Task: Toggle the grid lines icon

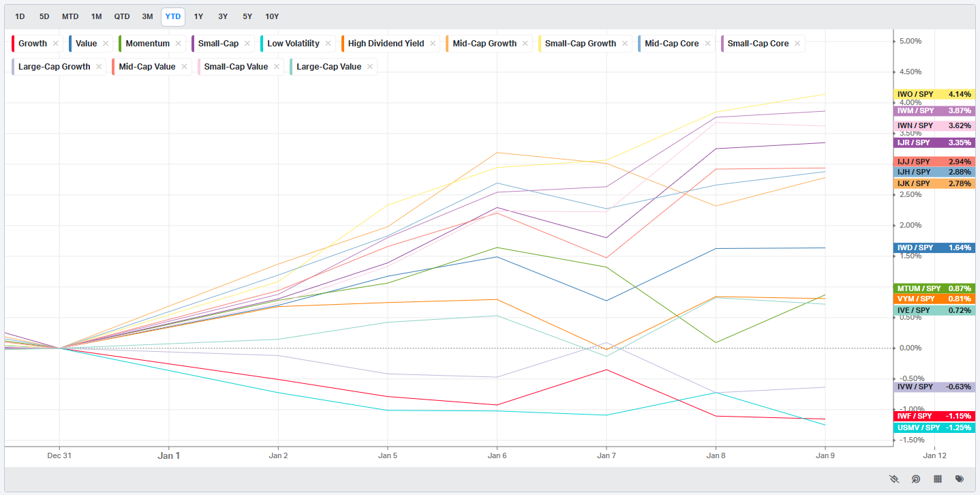Action: coord(938,479)
